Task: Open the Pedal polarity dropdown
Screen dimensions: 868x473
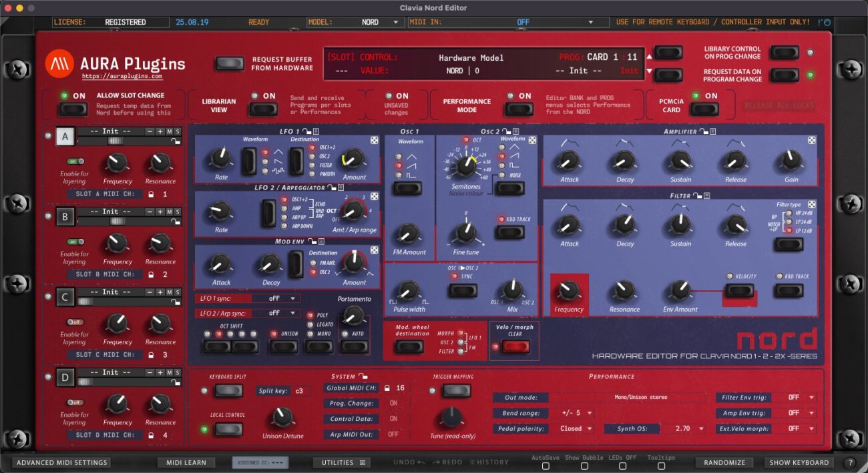Action: [x=575, y=428]
